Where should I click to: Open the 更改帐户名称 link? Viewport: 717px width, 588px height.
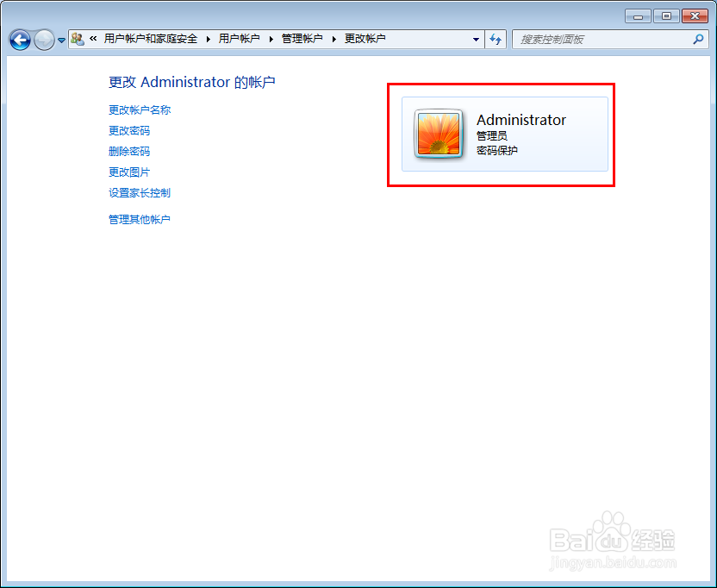click(x=140, y=109)
